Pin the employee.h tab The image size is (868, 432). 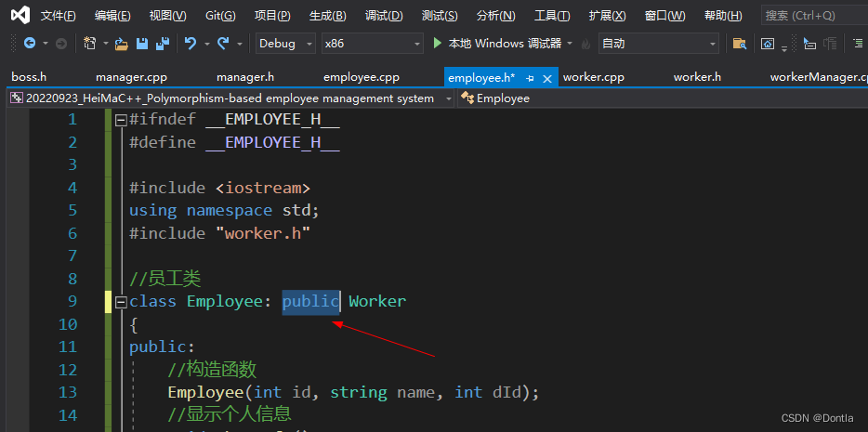coord(530,79)
